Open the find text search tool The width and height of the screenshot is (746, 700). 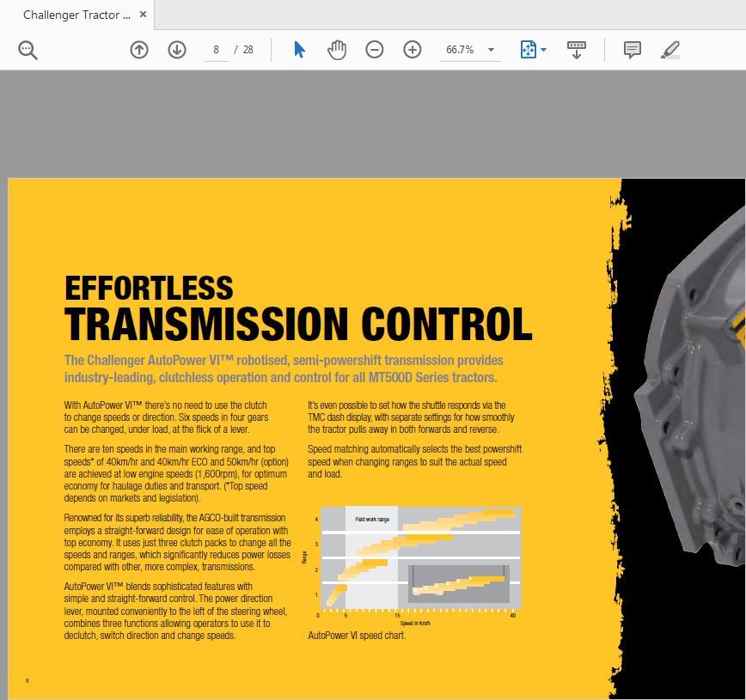(28, 50)
